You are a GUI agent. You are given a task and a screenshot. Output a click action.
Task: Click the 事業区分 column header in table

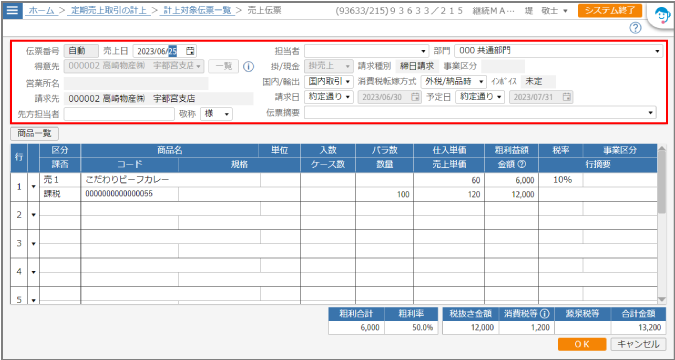tap(620, 150)
